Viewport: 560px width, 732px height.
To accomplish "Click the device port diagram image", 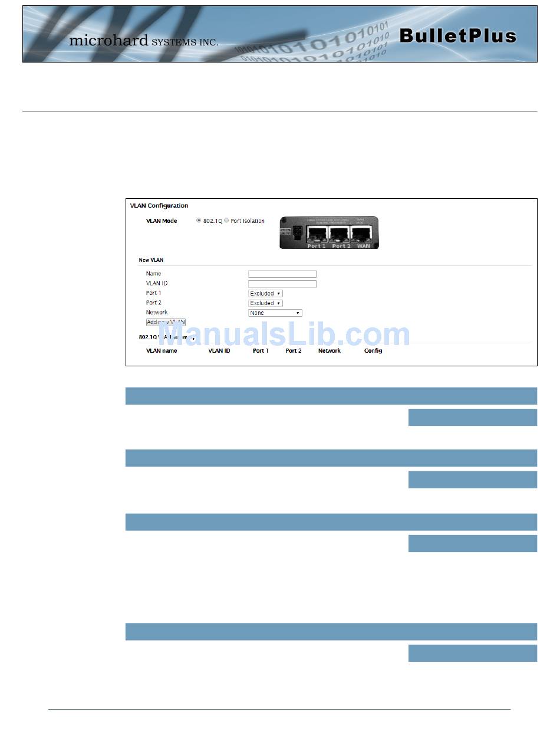I will click(329, 231).
